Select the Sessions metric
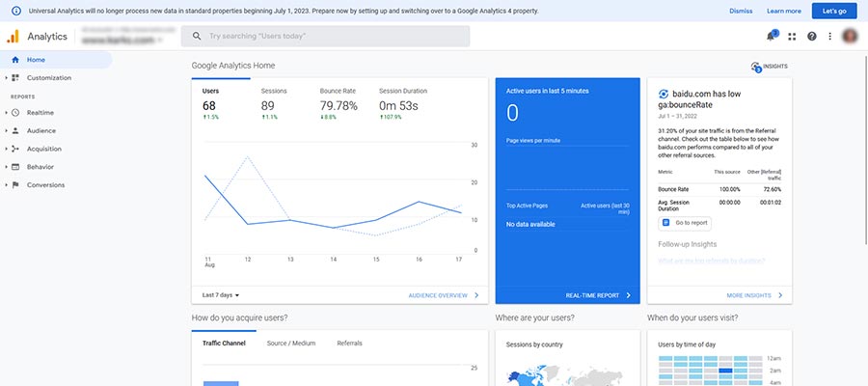The image size is (868, 386). (274, 91)
